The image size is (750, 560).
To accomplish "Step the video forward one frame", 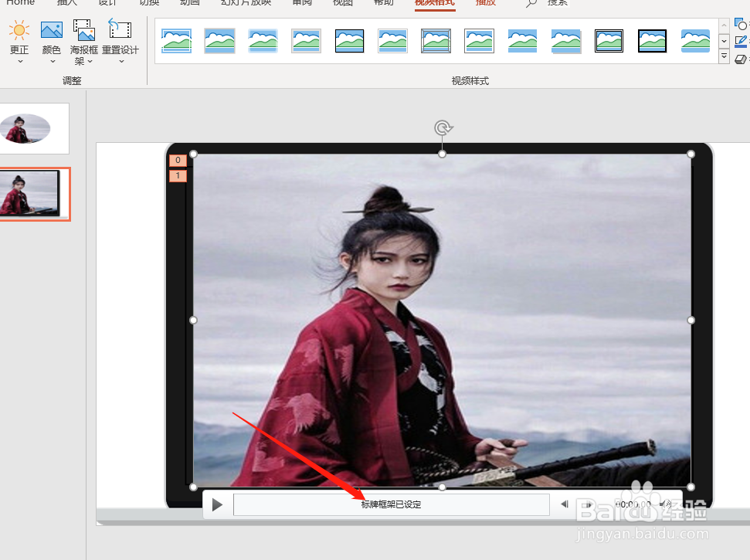I will coord(589,504).
